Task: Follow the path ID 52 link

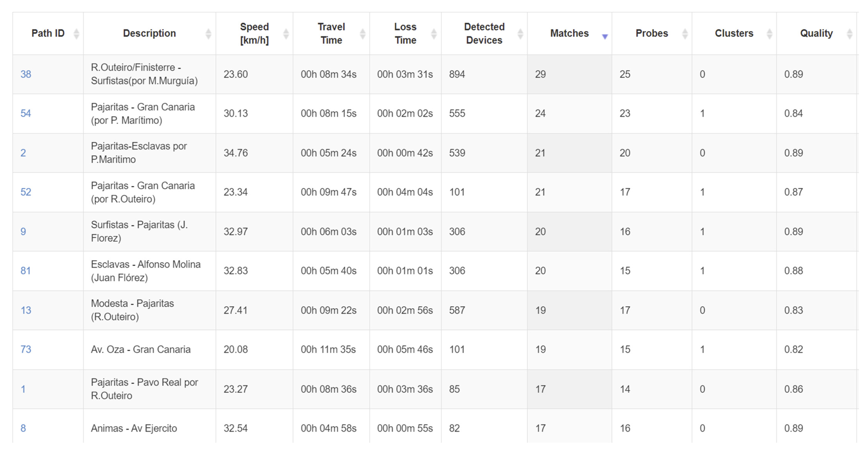Action: click(x=26, y=192)
